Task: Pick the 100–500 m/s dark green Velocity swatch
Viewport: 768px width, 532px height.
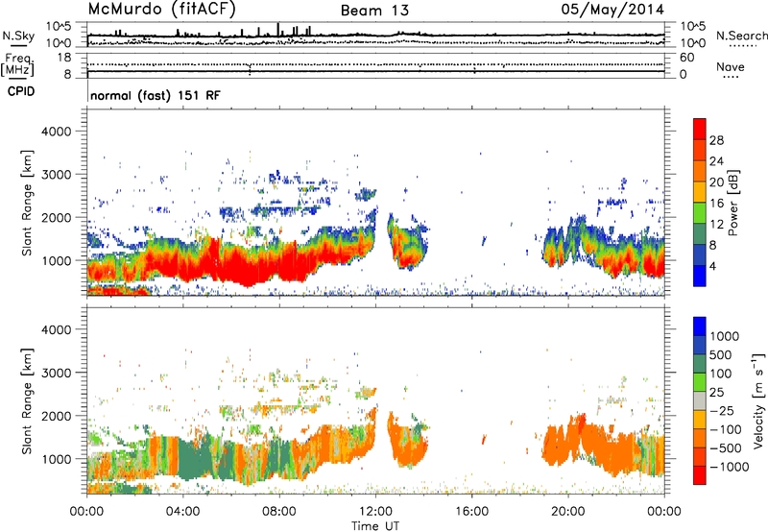Action: tap(700, 363)
